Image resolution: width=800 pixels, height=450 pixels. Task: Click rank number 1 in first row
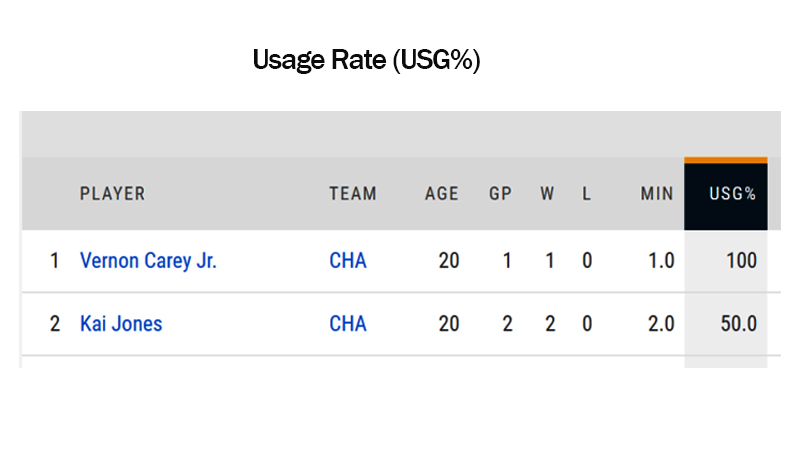(x=55, y=261)
